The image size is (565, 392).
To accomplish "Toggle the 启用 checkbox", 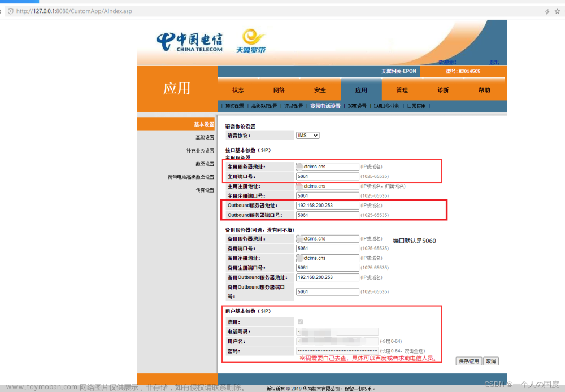I will 300,322.
